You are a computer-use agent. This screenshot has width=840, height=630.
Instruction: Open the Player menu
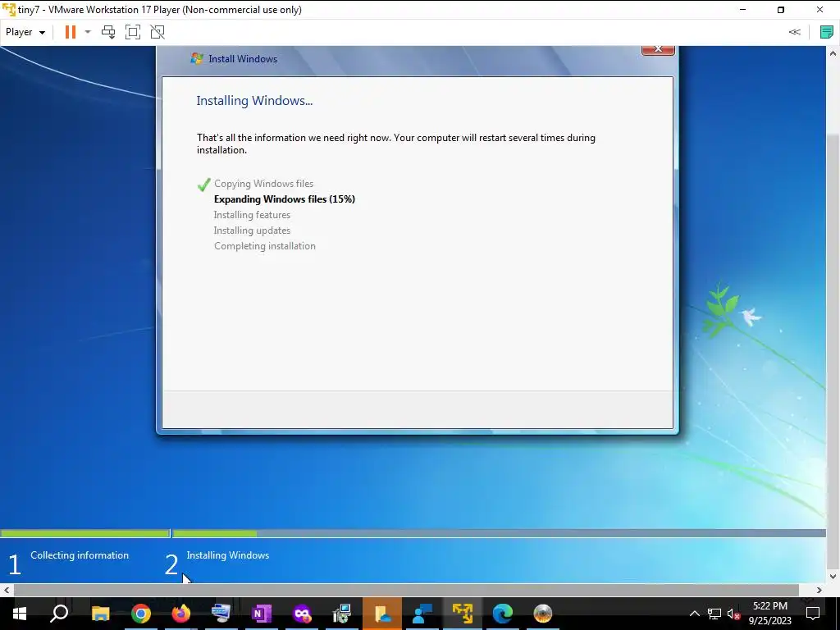click(25, 32)
